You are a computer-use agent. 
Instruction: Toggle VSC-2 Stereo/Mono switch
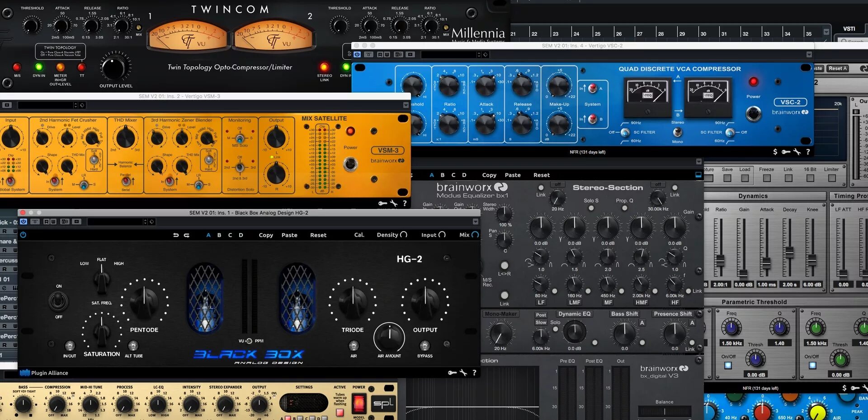pyautogui.click(x=677, y=132)
